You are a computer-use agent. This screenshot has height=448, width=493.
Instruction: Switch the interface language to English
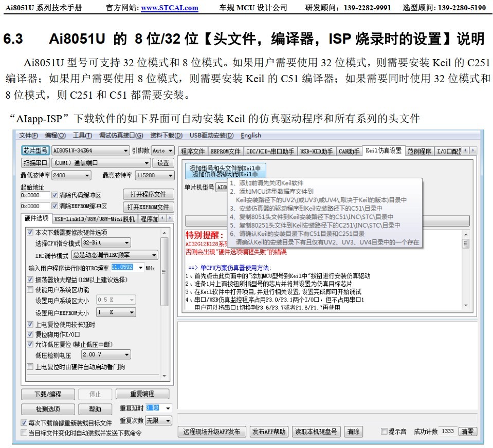(251, 136)
